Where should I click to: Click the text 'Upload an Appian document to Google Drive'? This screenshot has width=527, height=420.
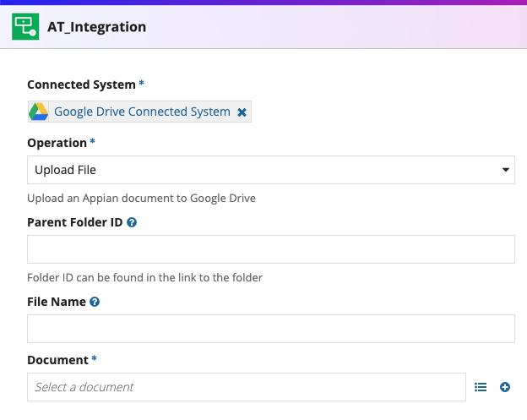click(142, 198)
